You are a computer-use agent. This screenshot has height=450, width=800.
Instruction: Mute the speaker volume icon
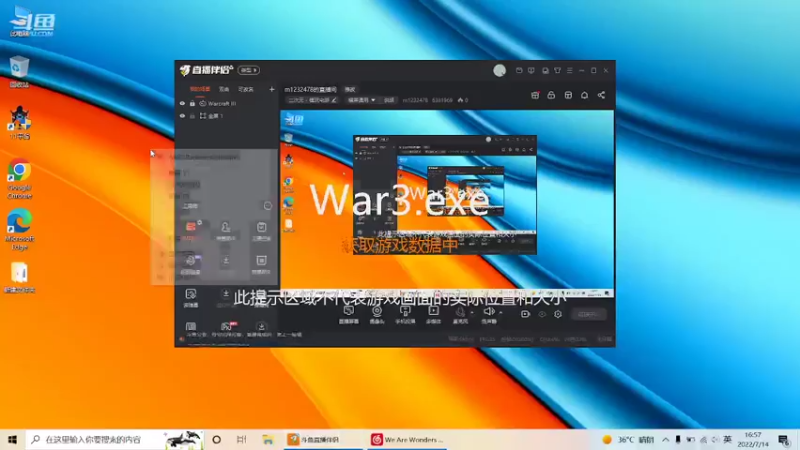pos(488,312)
